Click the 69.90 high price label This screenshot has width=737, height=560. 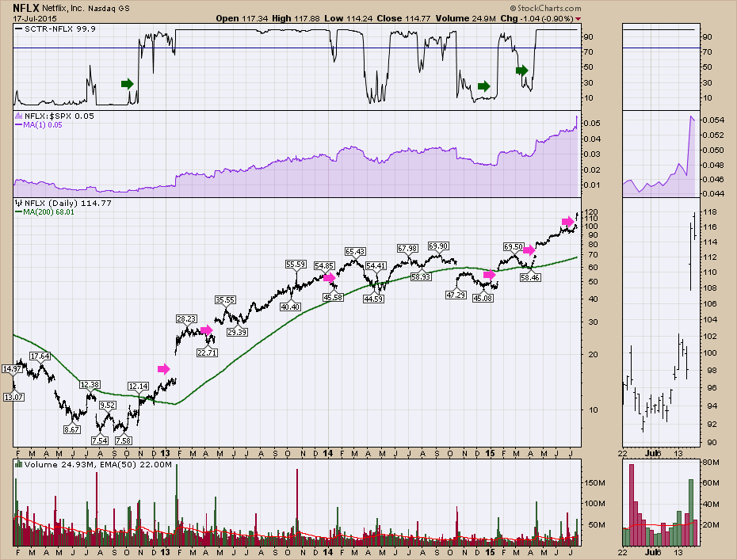coord(438,246)
